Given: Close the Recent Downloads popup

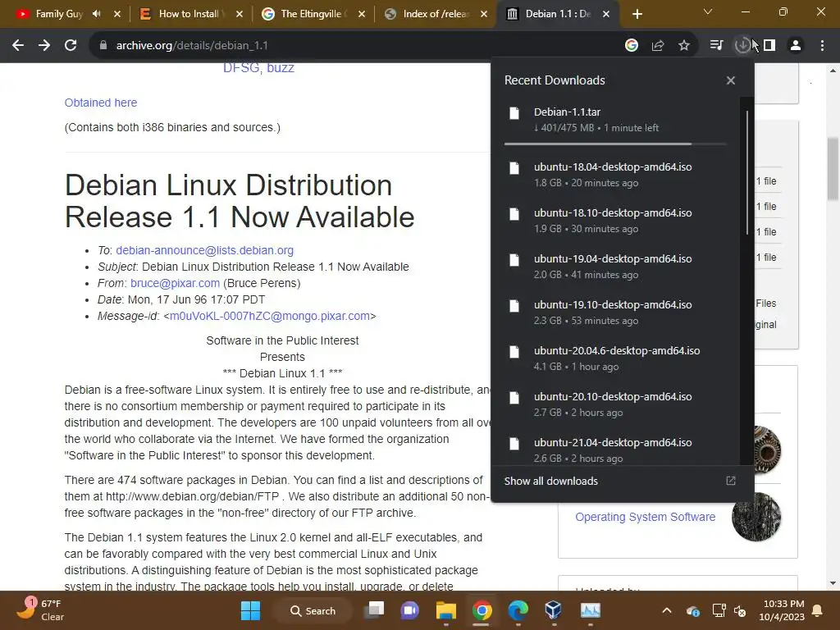Looking at the screenshot, I should (x=731, y=80).
